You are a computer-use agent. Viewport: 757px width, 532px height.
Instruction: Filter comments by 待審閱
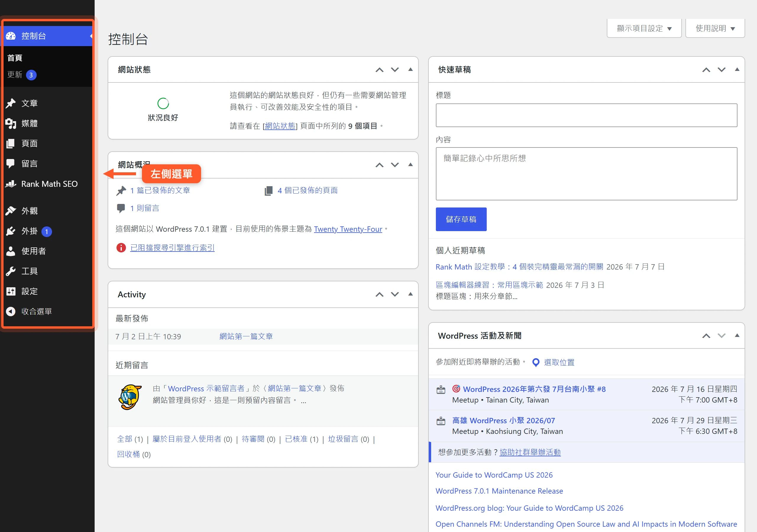pos(253,439)
